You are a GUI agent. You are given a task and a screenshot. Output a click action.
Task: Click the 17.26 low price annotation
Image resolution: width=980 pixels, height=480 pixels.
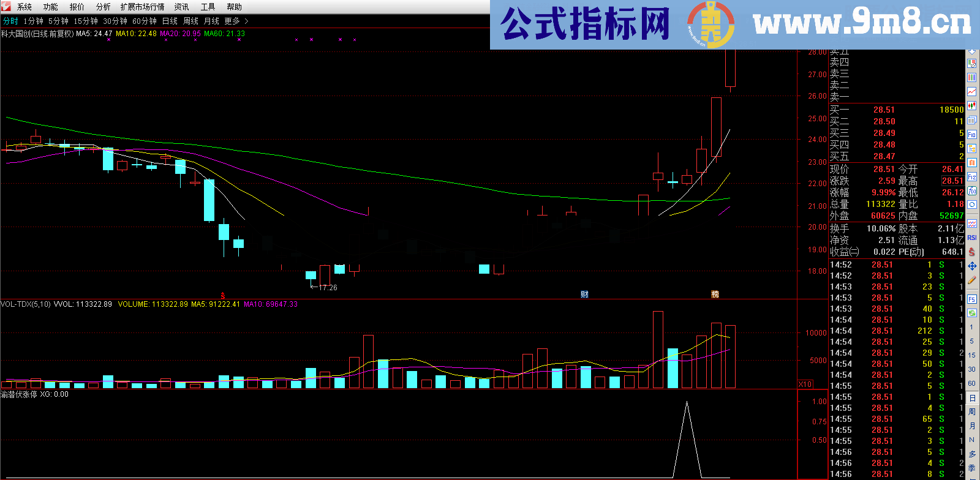tap(328, 287)
